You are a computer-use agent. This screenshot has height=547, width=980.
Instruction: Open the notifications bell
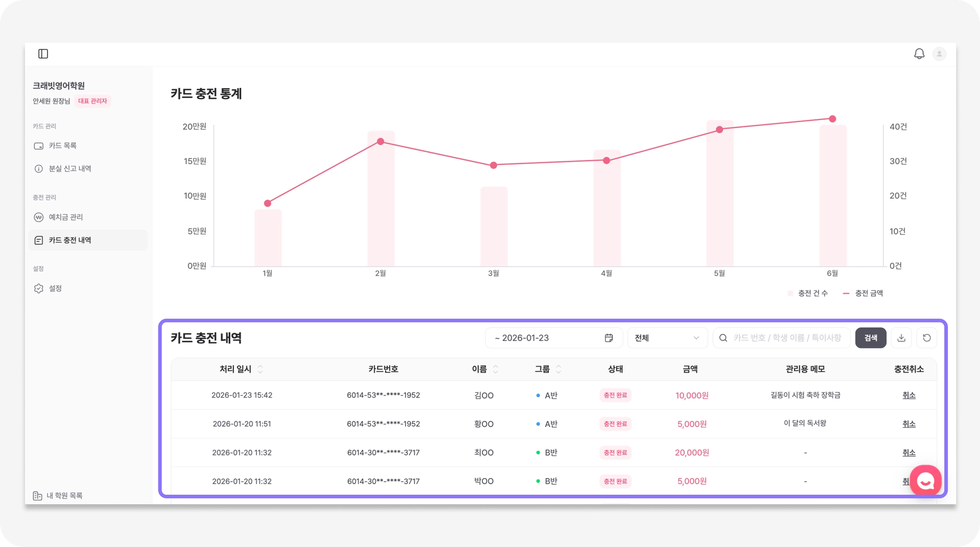919,54
